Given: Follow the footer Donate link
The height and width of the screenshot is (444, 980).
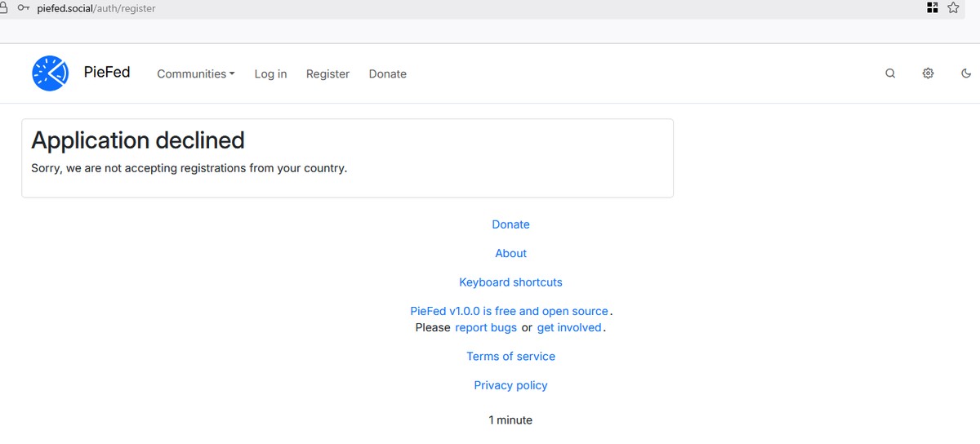Looking at the screenshot, I should [510, 224].
